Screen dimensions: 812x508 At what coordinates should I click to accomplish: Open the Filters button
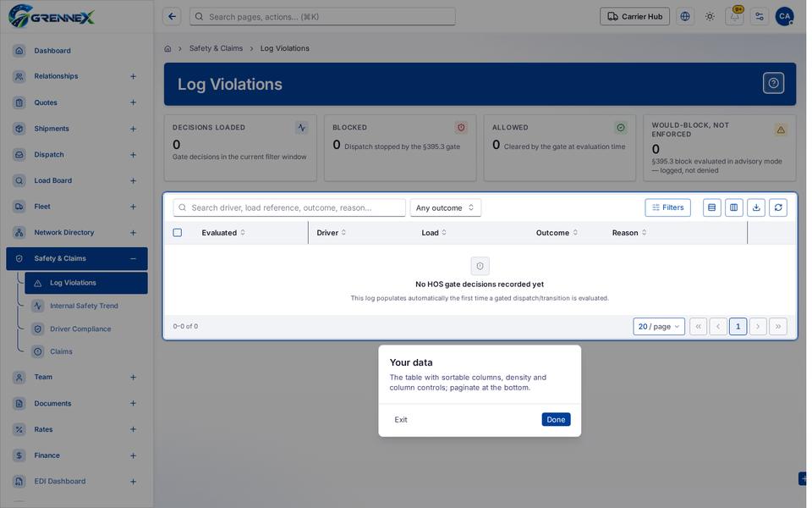[667, 208]
